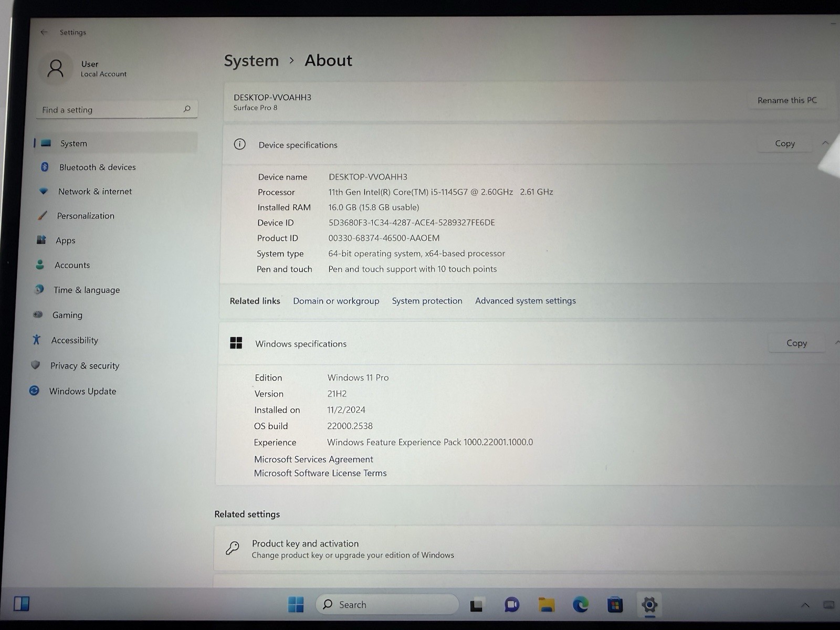Click the Accessibility figure icon

click(x=36, y=340)
